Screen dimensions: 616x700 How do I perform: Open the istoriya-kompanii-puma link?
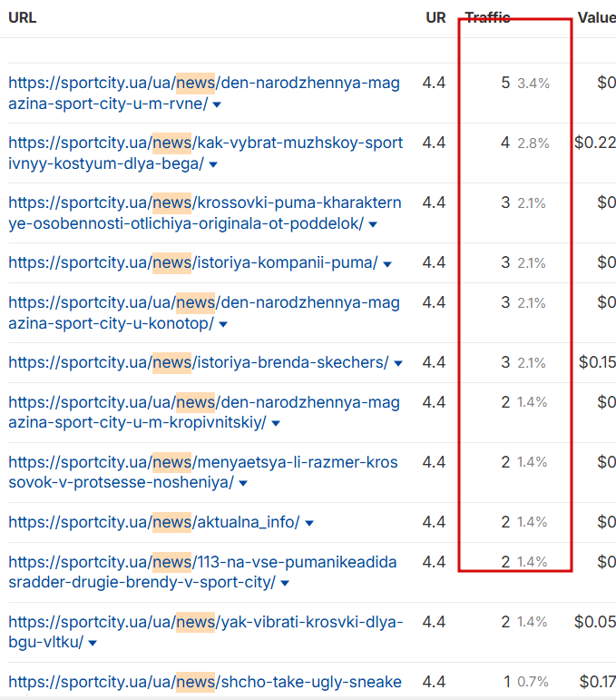193,262
